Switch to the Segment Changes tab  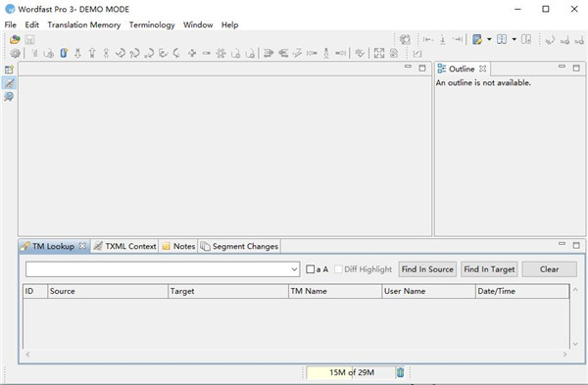pyautogui.click(x=240, y=246)
